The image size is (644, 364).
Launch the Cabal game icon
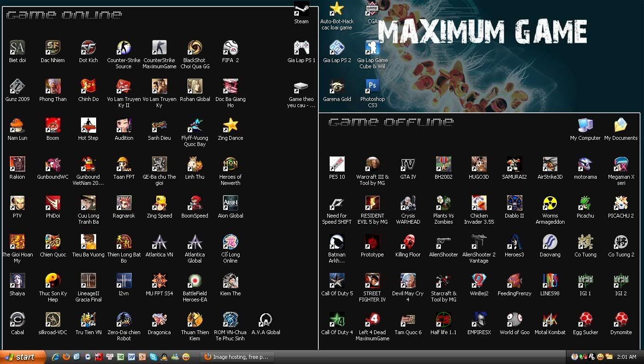[17, 320]
